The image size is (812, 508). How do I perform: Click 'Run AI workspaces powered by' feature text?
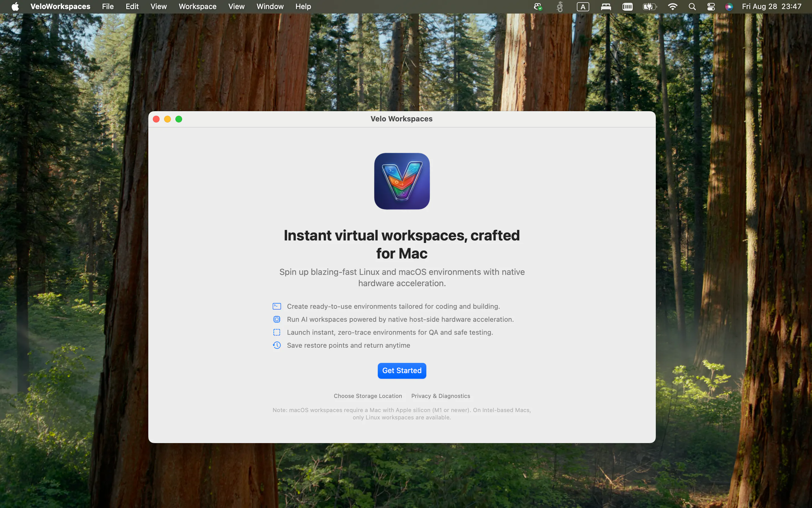pyautogui.click(x=400, y=319)
